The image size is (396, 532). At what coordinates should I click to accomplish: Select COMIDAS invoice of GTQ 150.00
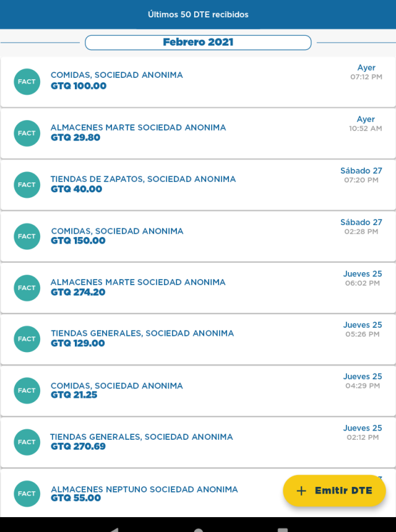tap(198, 236)
